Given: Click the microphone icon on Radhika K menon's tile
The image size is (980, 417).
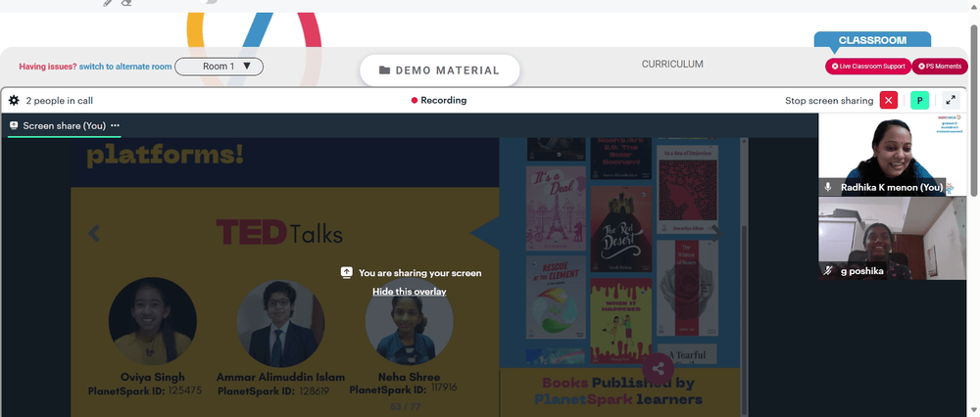Looking at the screenshot, I should (x=829, y=187).
